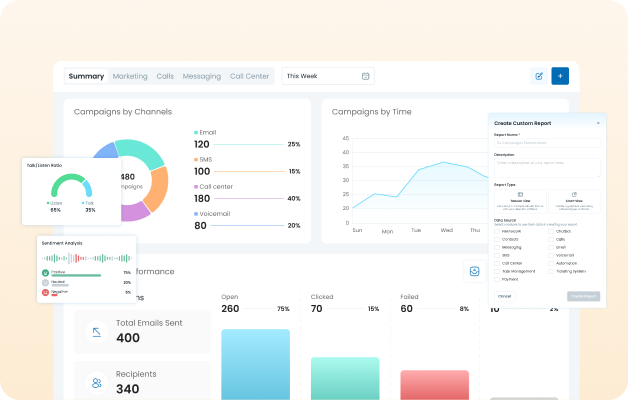Click the Recipients people icon
The width and height of the screenshot is (628, 400).
tap(97, 381)
